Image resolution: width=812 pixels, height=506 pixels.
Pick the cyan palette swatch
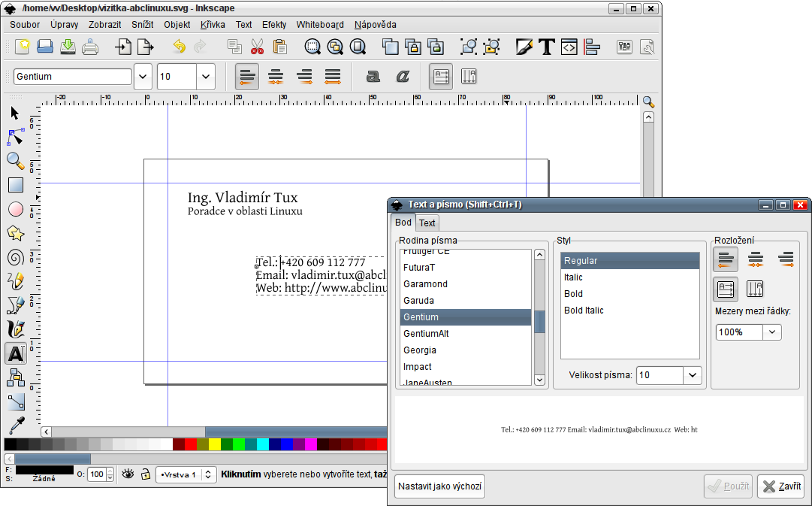tap(263, 444)
